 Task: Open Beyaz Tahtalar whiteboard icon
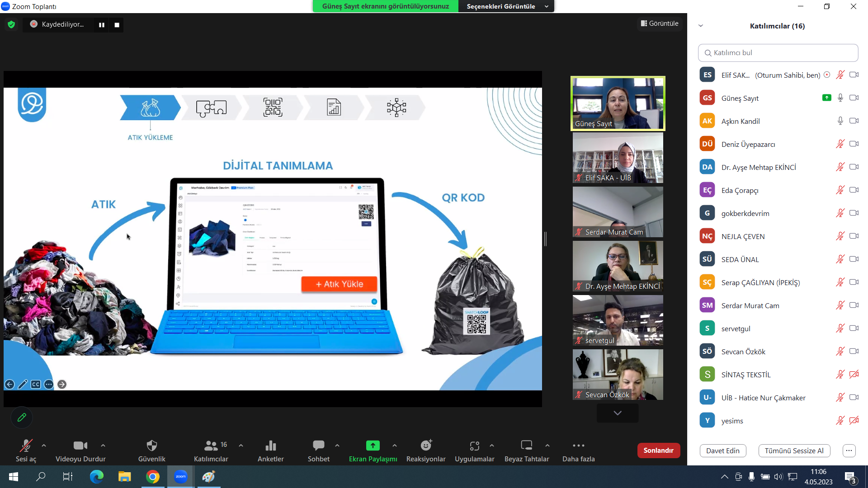coord(526,446)
